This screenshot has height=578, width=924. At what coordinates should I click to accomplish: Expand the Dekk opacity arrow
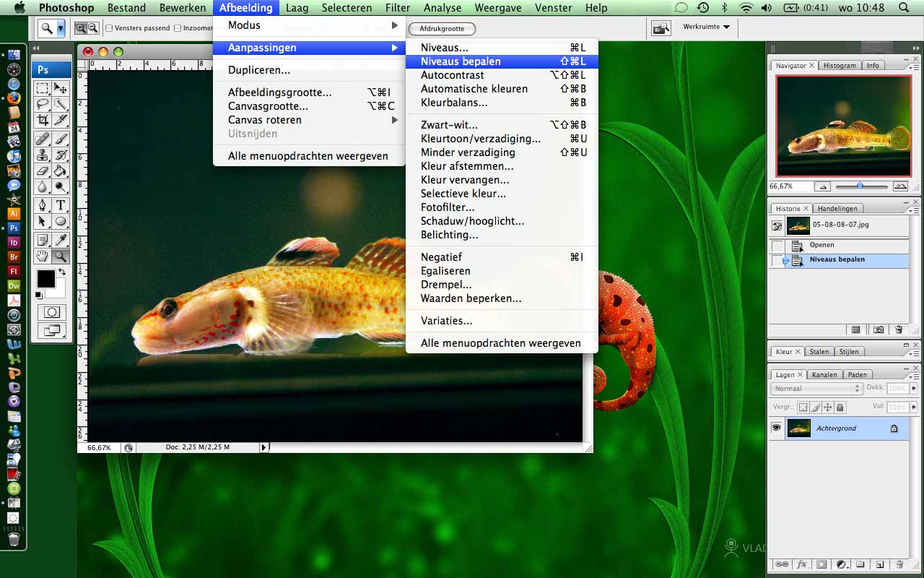click(x=914, y=388)
